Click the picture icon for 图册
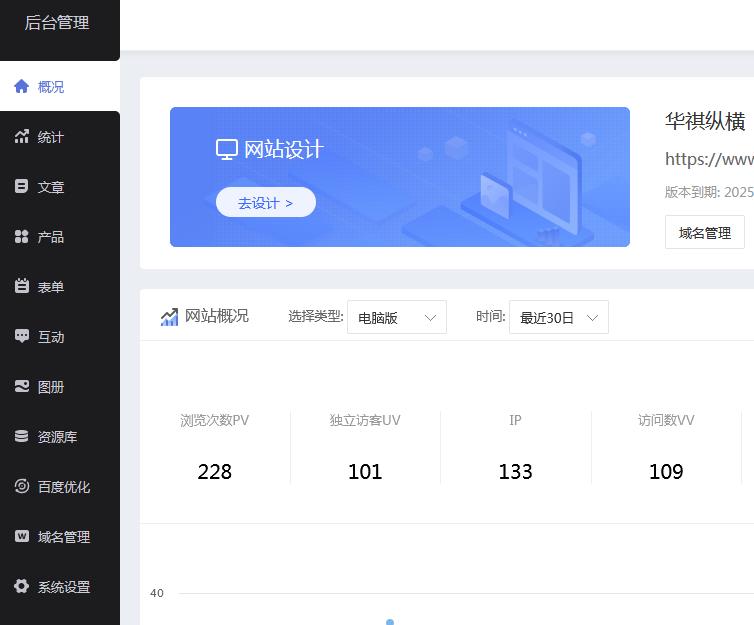754x625 pixels. point(22,386)
